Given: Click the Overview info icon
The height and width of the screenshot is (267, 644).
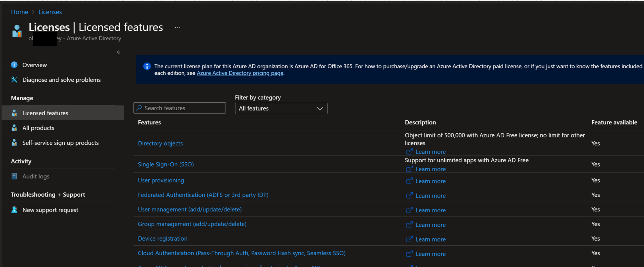Looking at the screenshot, I should (x=14, y=65).
